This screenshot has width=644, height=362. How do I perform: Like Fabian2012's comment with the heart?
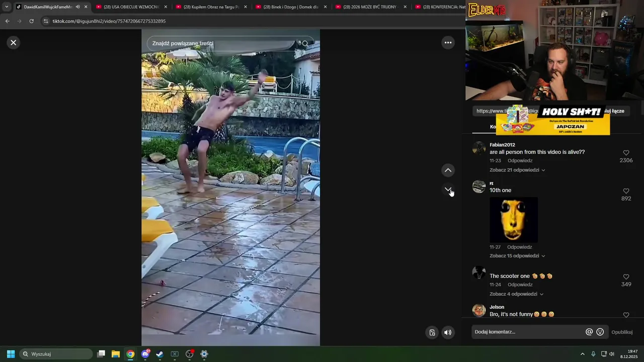pyautogui.click(x=626, y=153)
